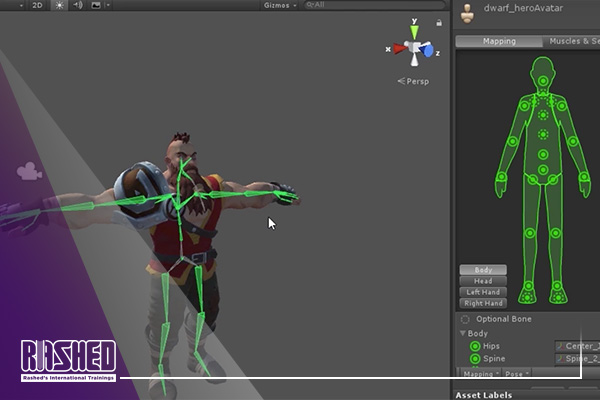Screen dimensions: 600x400
Task: Switch to the Mapping tab
Action: [x=499, y=41]
